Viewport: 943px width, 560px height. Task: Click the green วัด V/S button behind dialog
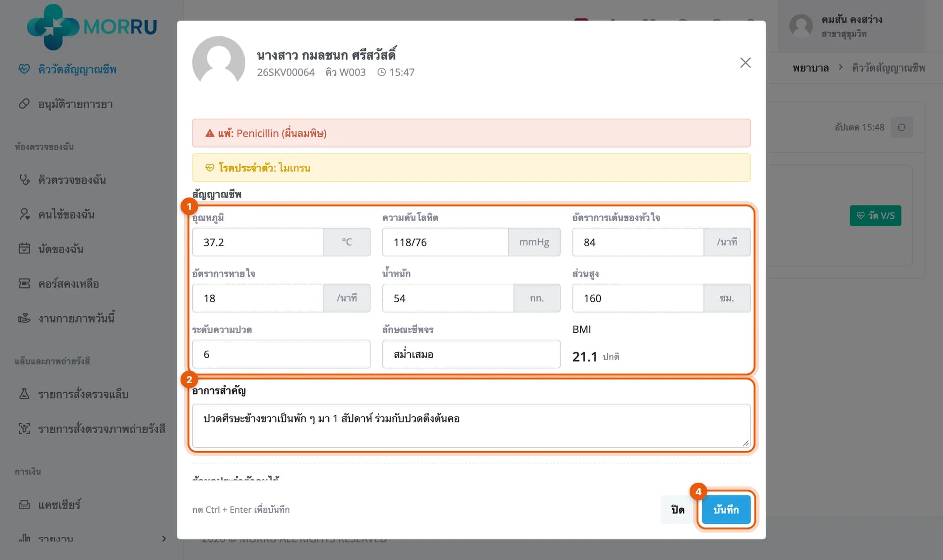pos(875,215)
